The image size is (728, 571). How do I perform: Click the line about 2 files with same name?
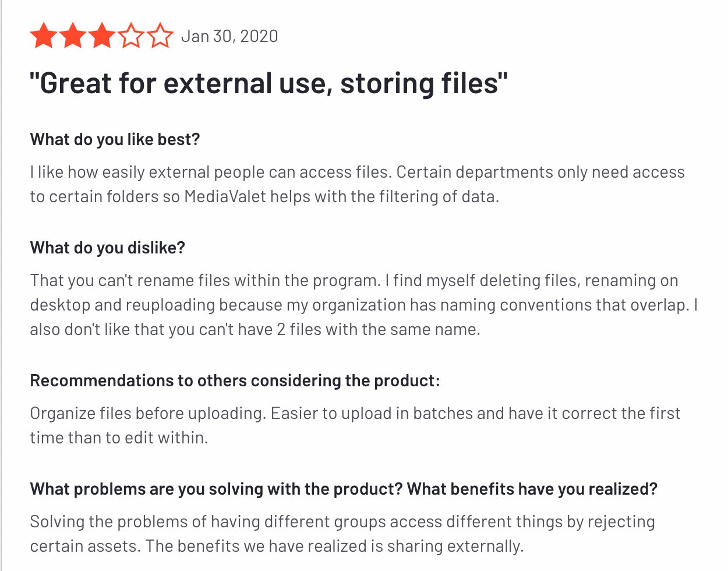pyautogui.click(x=255, y=329)
